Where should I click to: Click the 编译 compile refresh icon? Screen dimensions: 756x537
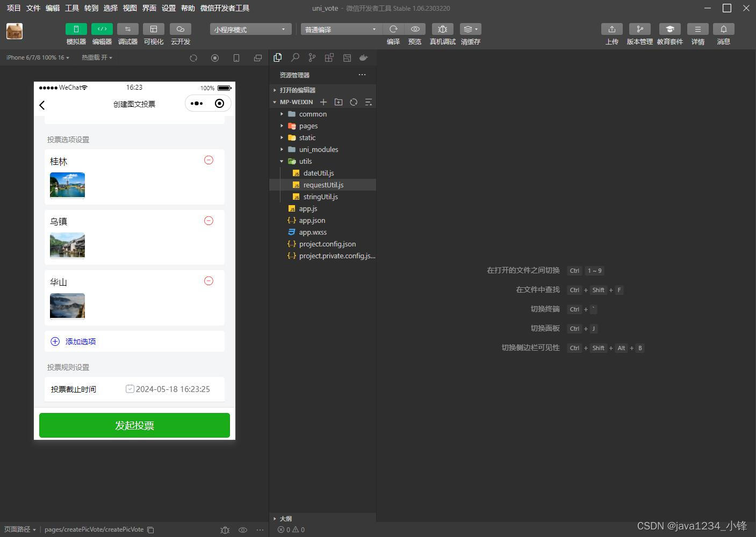click(x=393, y=29)
